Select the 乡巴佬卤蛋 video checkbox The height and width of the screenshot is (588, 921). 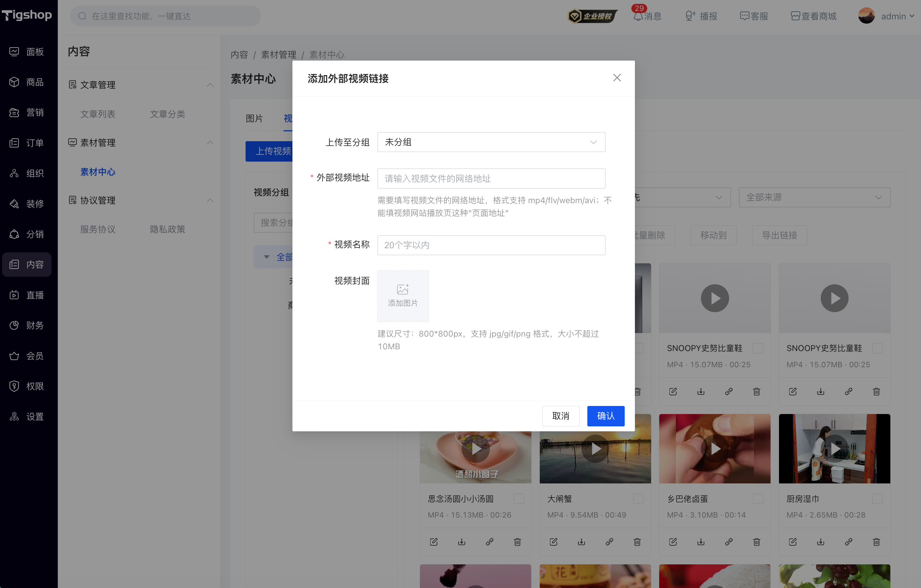pyautogui.click(x=758, y=499)
